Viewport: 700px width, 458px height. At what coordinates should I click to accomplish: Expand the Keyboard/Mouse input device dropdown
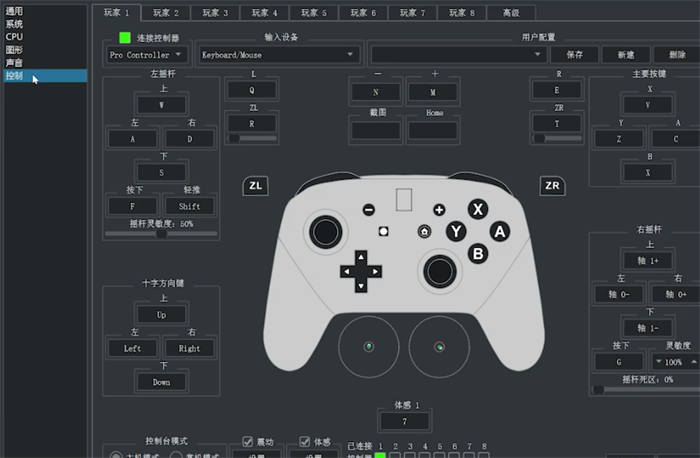[x=279, y=55]
